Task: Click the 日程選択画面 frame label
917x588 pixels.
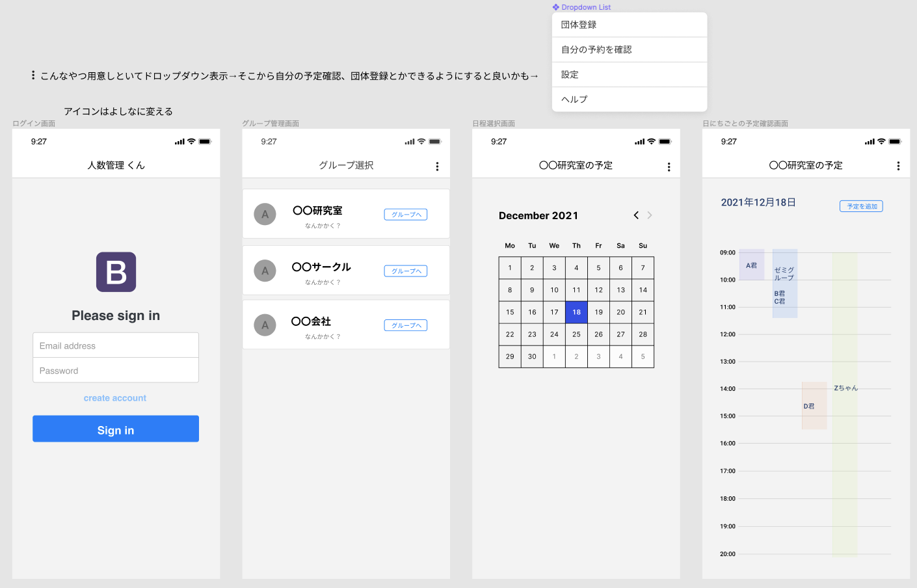Action: [494, 124]
